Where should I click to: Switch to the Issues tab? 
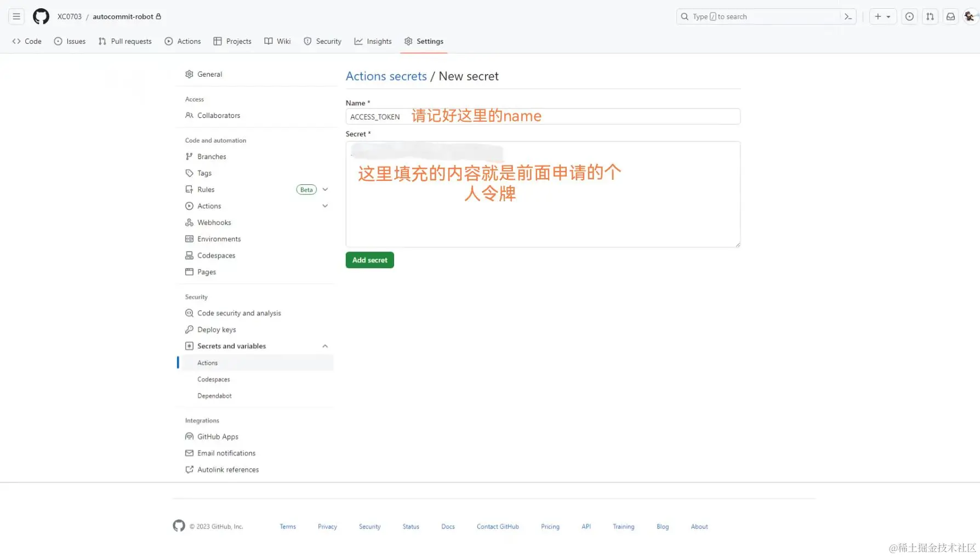[x=70, y=41]
